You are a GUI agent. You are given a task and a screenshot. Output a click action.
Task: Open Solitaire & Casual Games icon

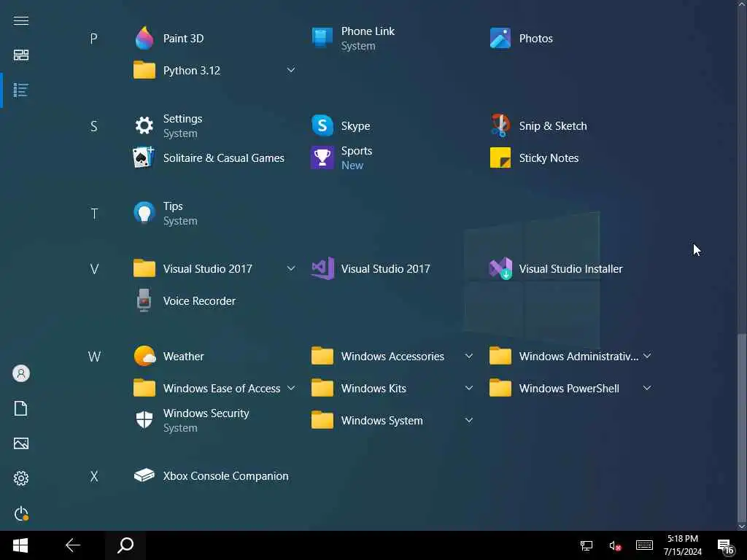pos(144,157)
